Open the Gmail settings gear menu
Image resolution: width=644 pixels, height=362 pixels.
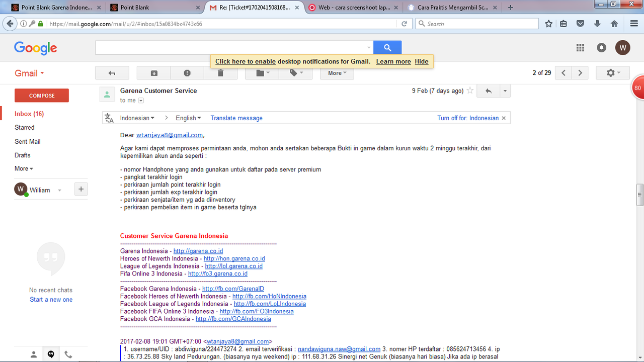612,73
